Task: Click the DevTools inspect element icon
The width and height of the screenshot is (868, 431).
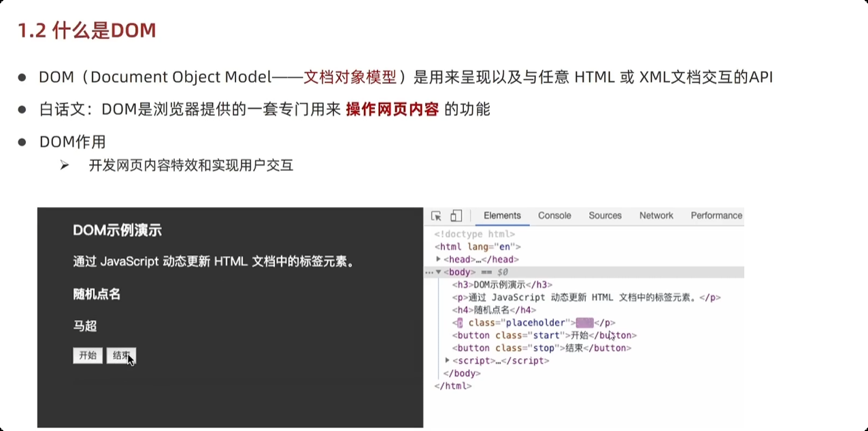Action: pos(436,216)
